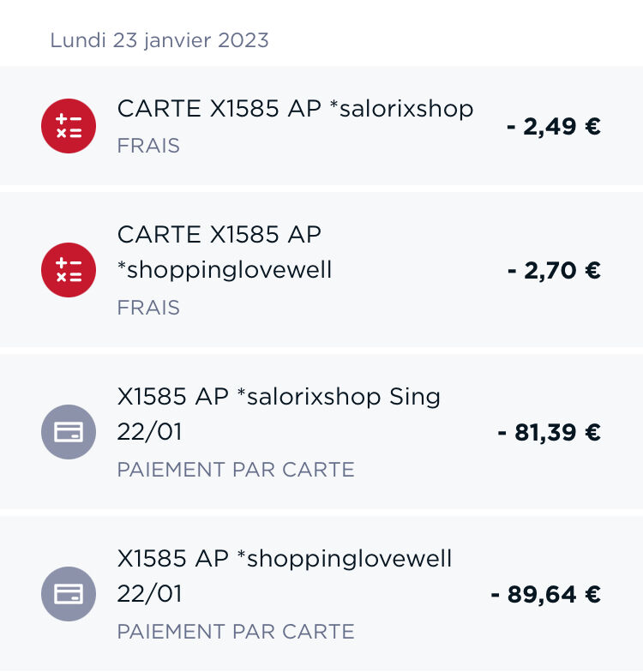Open the CARTE X1585 AP *shoppinglovewell fee entry

click(321, 270)
